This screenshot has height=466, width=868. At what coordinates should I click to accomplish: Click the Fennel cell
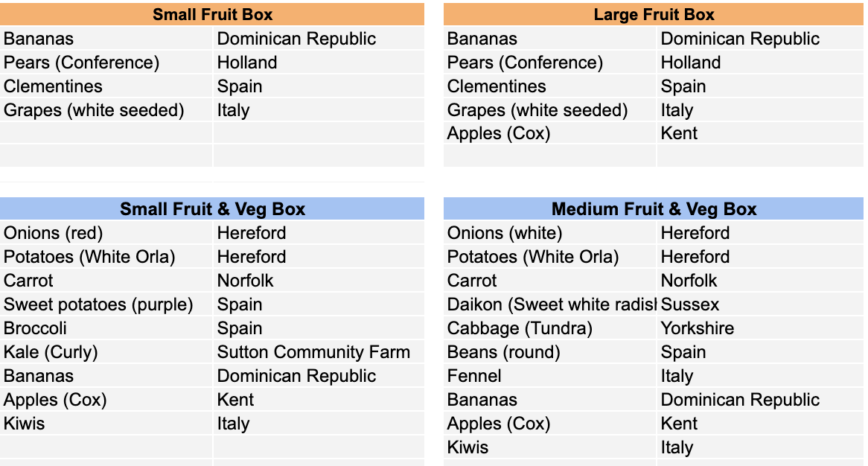(549, 376)
